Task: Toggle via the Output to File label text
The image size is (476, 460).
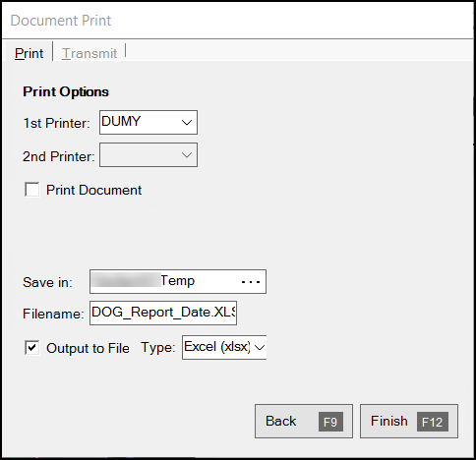Action: pyautogui.click(x=88, y=348)
